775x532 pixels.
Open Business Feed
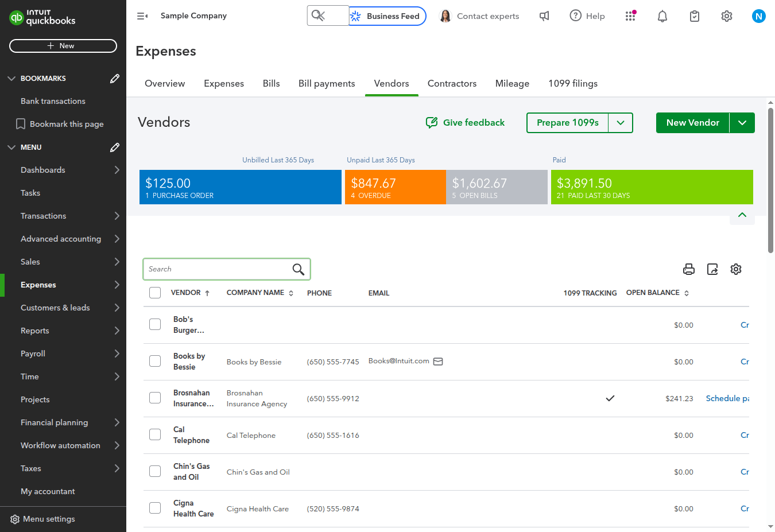pyautogui.click(x=387, y=16)
